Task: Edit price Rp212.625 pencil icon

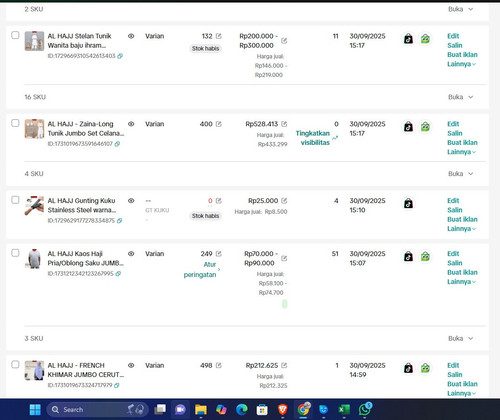Action: pos(284,365)
